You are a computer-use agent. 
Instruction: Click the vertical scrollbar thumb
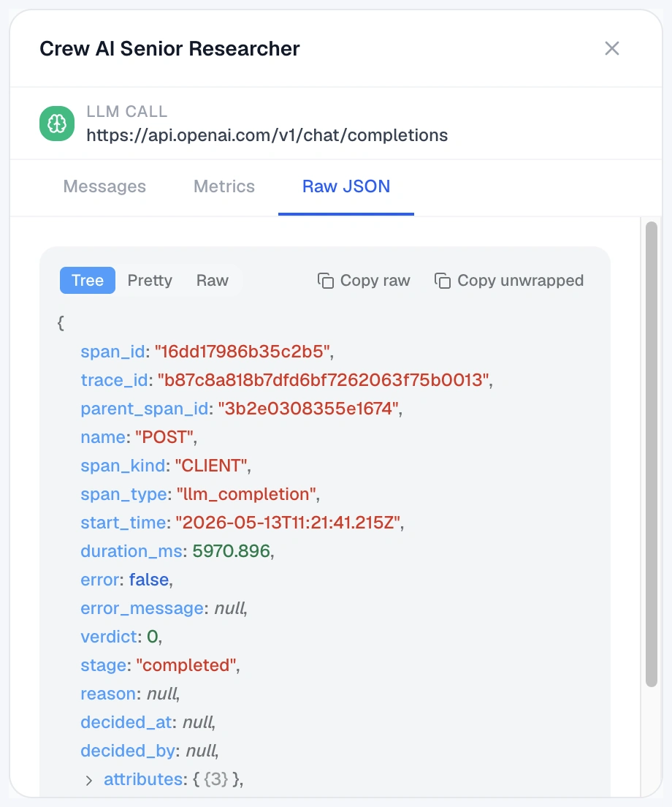click(652, 454)
